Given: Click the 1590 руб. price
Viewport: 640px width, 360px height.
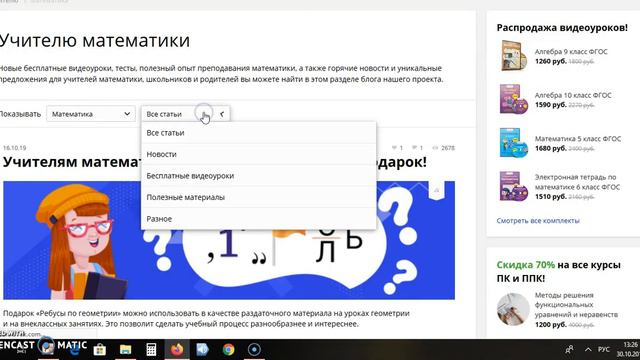Looking at the screenshot, I should point(551,105).
